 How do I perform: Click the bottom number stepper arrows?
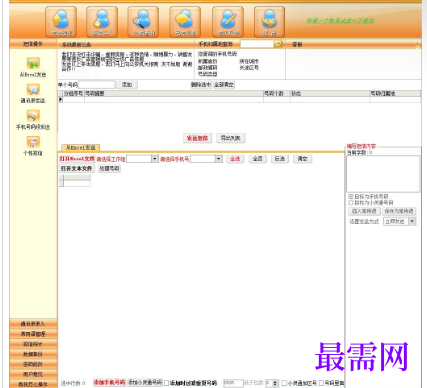[275, 383]
